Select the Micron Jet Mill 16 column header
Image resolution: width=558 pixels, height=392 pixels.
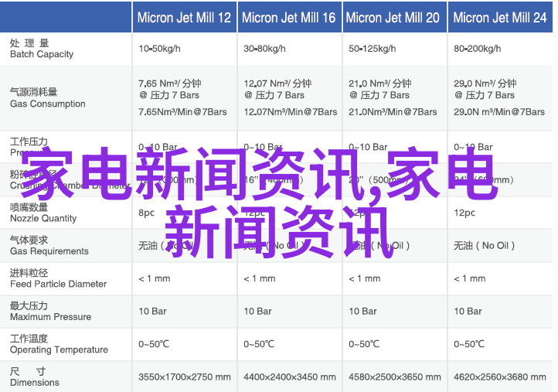tap(289, 18)
